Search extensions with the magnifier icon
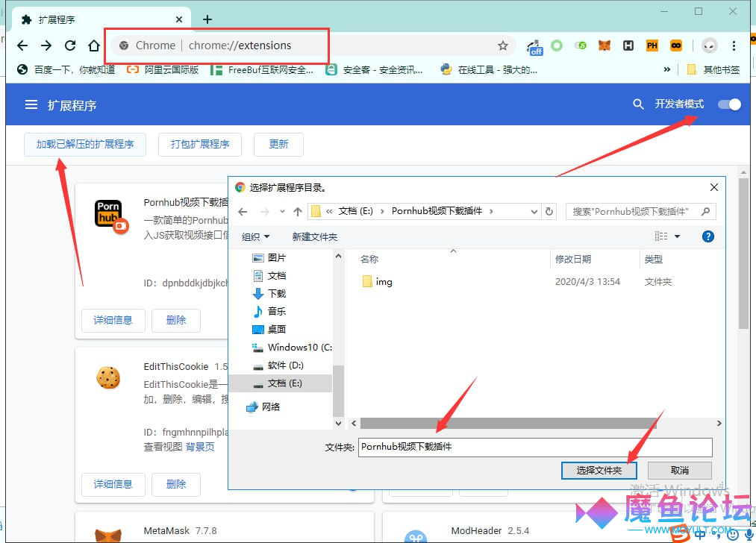This screenshot has width=756, height=543. coord(638,104)
